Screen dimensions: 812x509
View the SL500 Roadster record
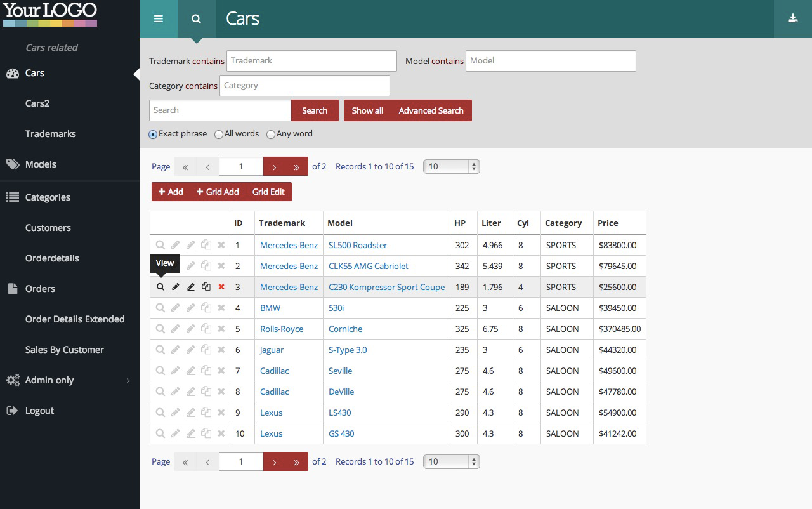(160, 245)
